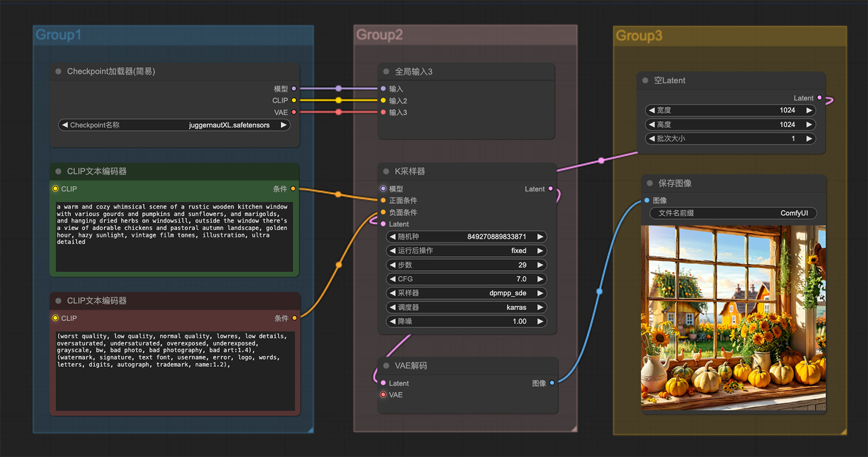The height and width of the screenshot is (457, 868).
Task: Click the 条件 output port of the green encoder
Action: (x=293, y=189)
